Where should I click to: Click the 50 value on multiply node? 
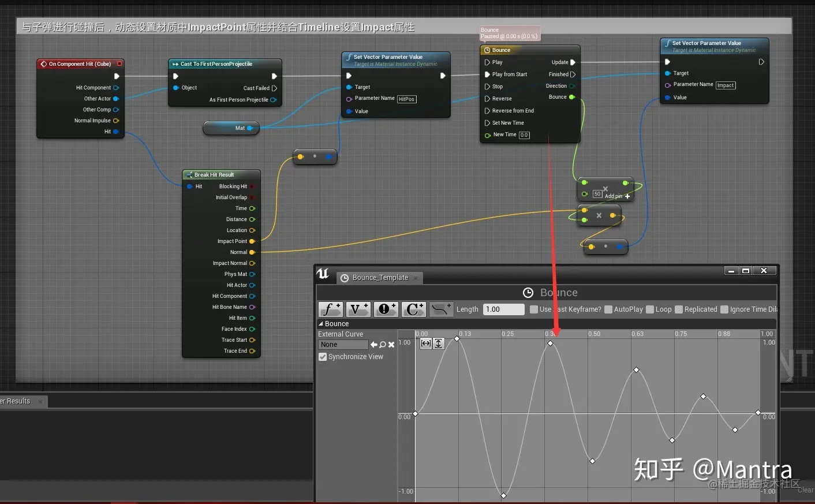click(598, 194)
